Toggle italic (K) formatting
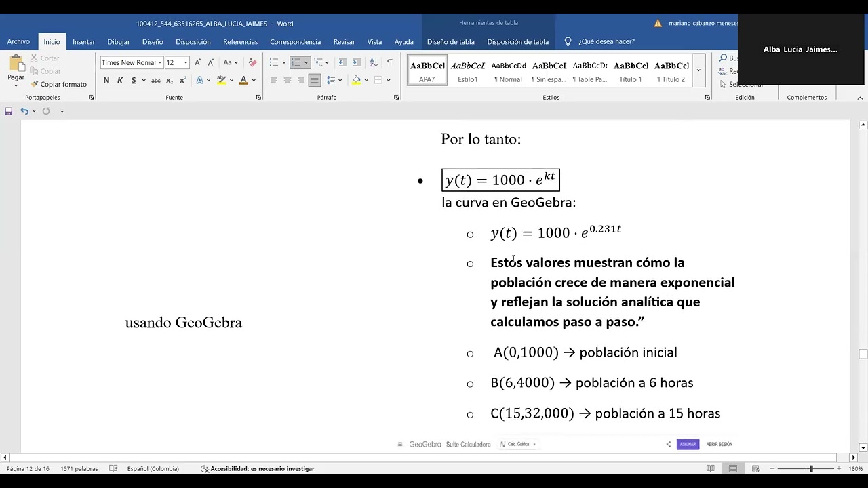Screen dimensions: 868x488 120,80
